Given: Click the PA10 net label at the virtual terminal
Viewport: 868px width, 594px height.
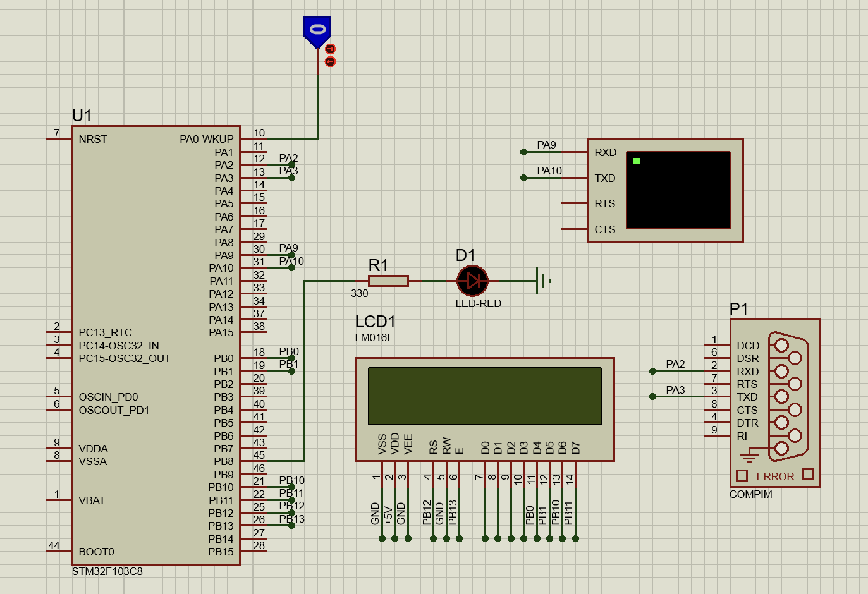Looking at the screenshot, I should (549, 171).
